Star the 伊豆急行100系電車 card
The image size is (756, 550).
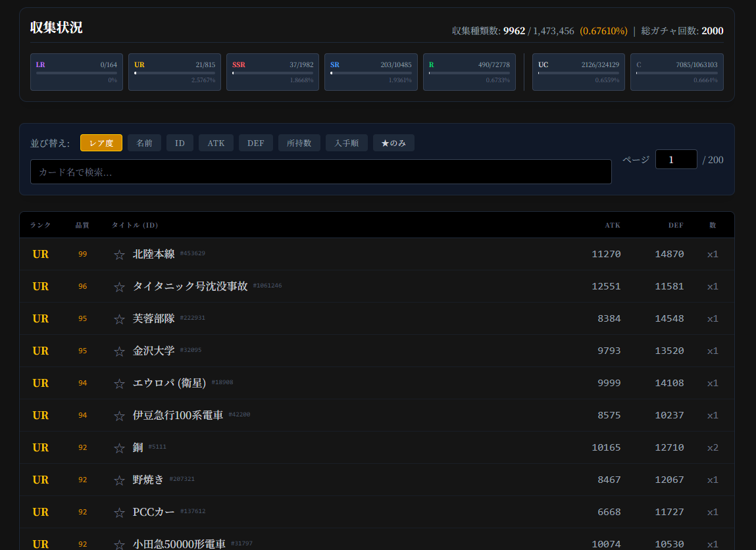(119, 416)
